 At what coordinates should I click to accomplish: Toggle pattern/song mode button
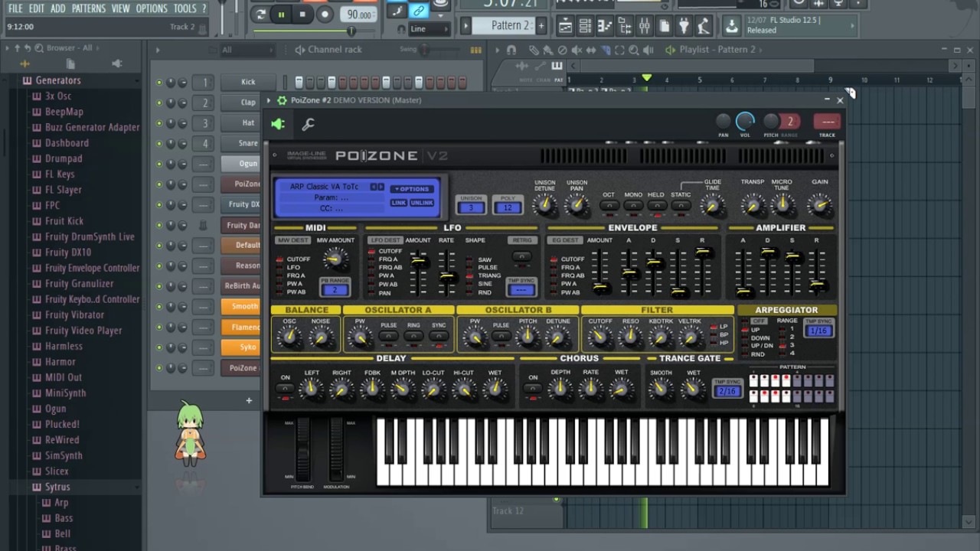tap(260, 14)
